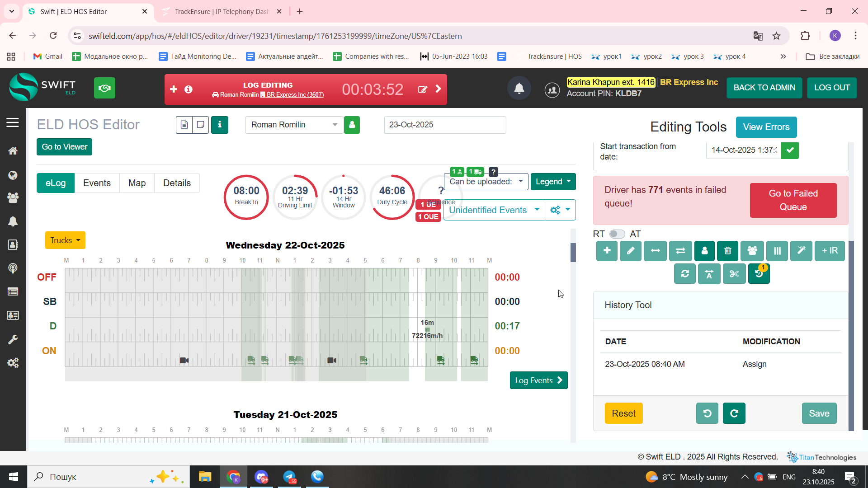Select the pencil edit tool
This screenshot has width=868, height=488.
pos(631,251)
